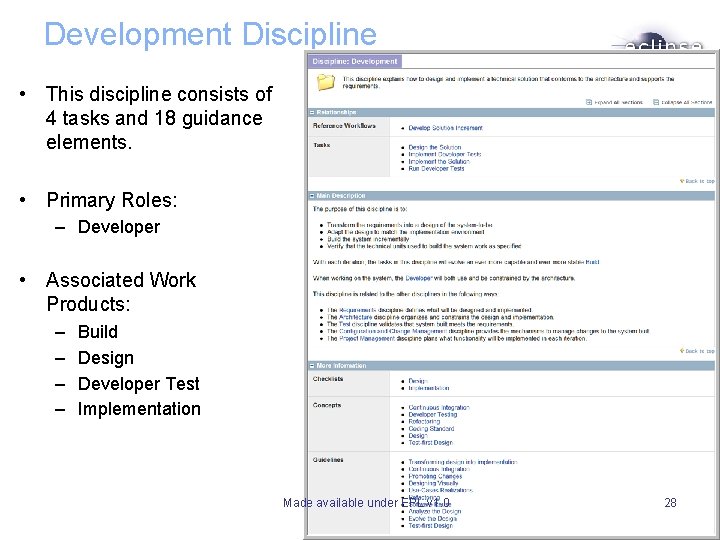The image size is (720, 540).
Task: Click slide page number 28
Action: click(x=670, y=503)
